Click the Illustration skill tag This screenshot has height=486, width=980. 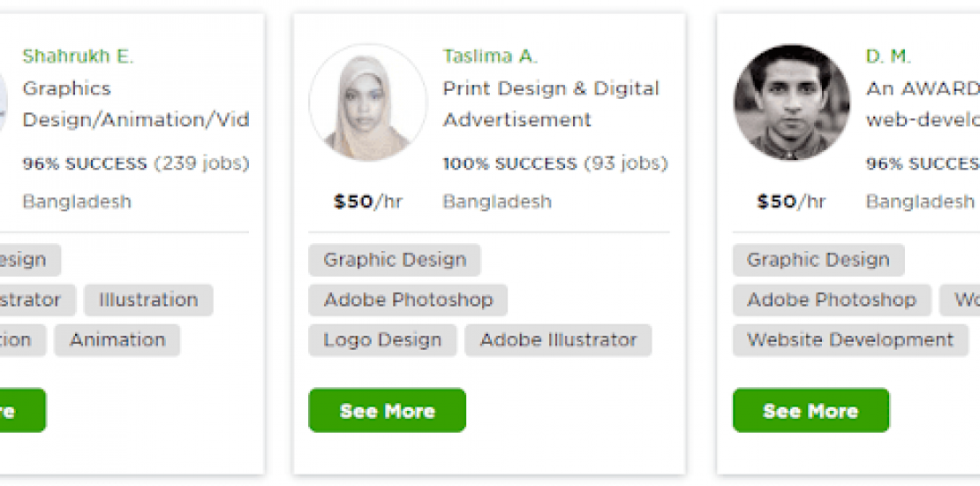coord(148,300)
